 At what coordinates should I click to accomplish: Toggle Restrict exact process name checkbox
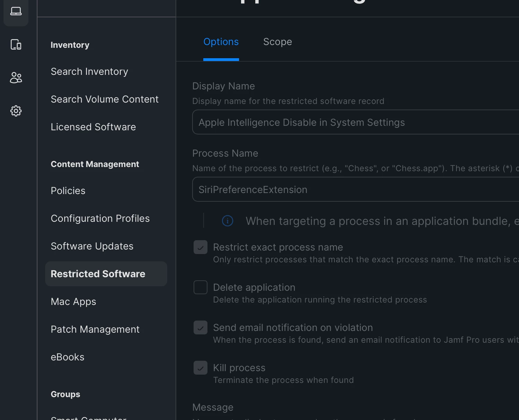[201, 247]
